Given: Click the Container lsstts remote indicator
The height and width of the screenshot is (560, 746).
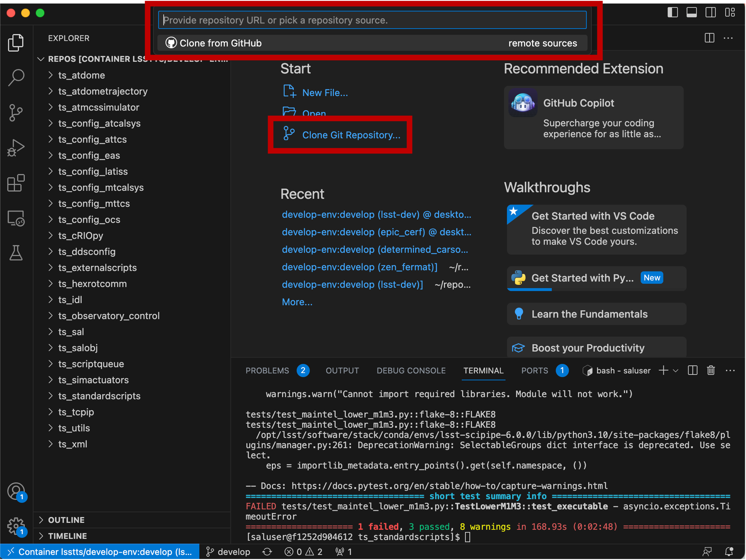Looking at the screenshot, I should tap(100, 552).
